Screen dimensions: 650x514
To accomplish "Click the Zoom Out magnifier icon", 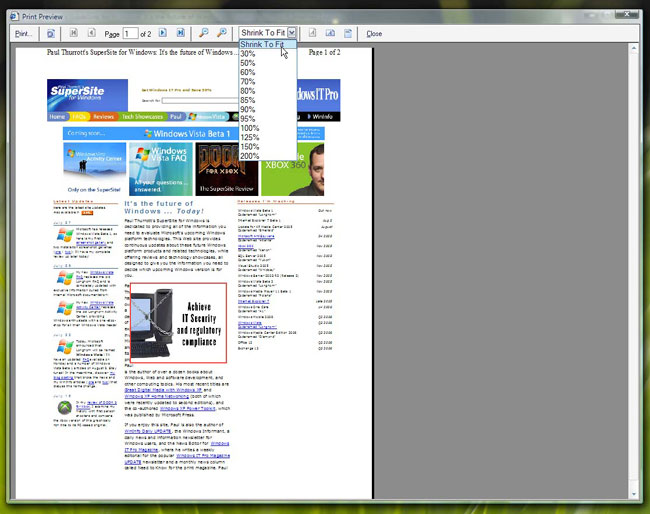I will pyautogui.click(x=204, y=33).
